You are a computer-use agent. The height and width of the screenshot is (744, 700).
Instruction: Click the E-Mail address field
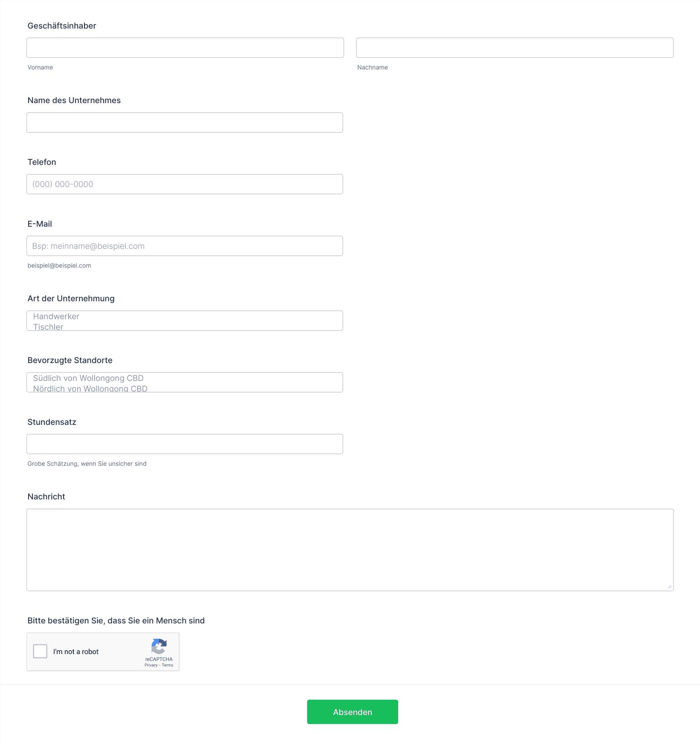(x=185, y=246)
